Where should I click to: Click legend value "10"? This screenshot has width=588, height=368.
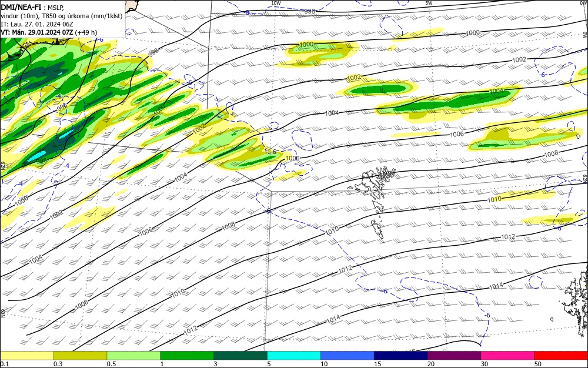point(324,364)
